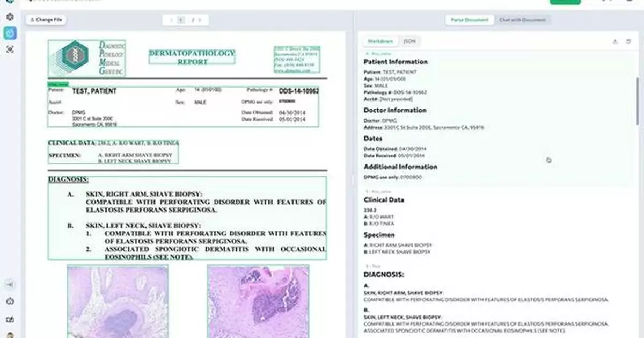Go to the next page with right chevron
The width and height of the screenshot is (644, 338).
point(200,20)
